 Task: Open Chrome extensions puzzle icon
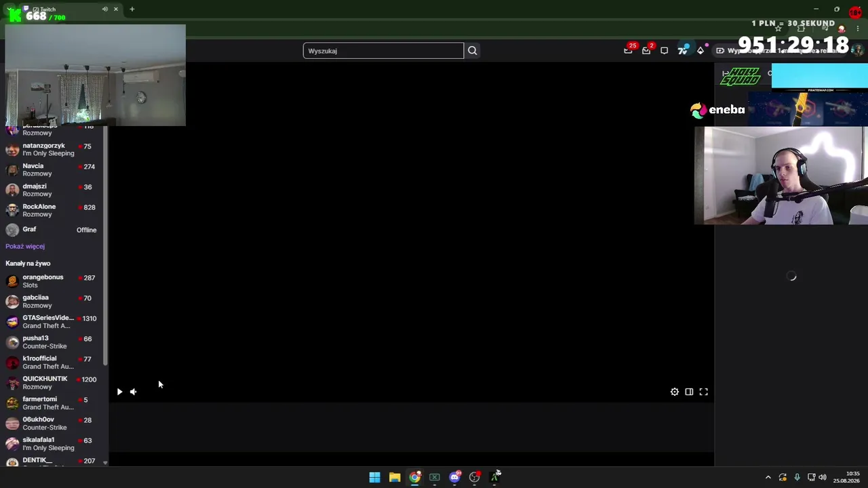point(801,28)
